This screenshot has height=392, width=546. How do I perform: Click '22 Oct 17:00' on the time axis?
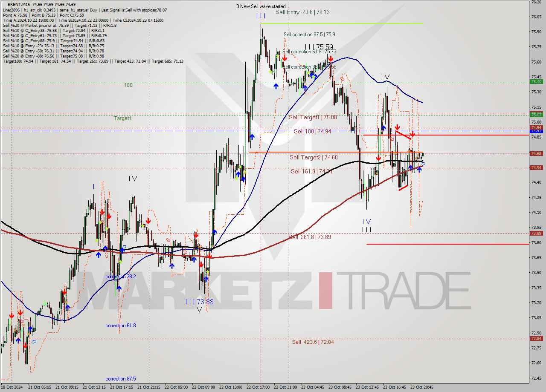[x=258, y=387]
